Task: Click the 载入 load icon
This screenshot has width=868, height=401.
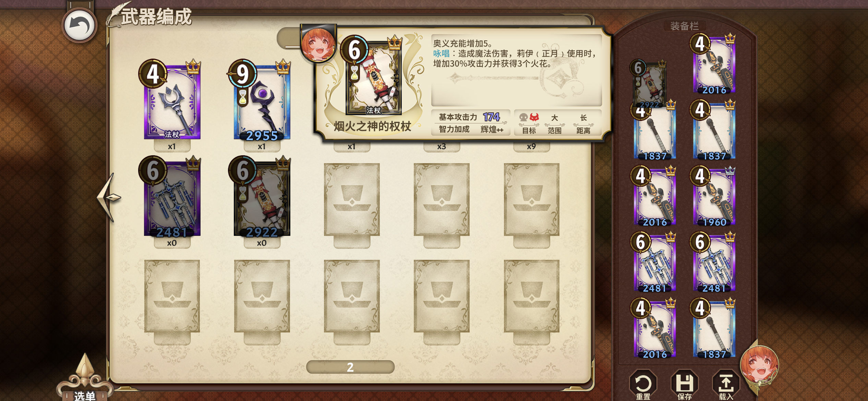Action: pos(726,385)
